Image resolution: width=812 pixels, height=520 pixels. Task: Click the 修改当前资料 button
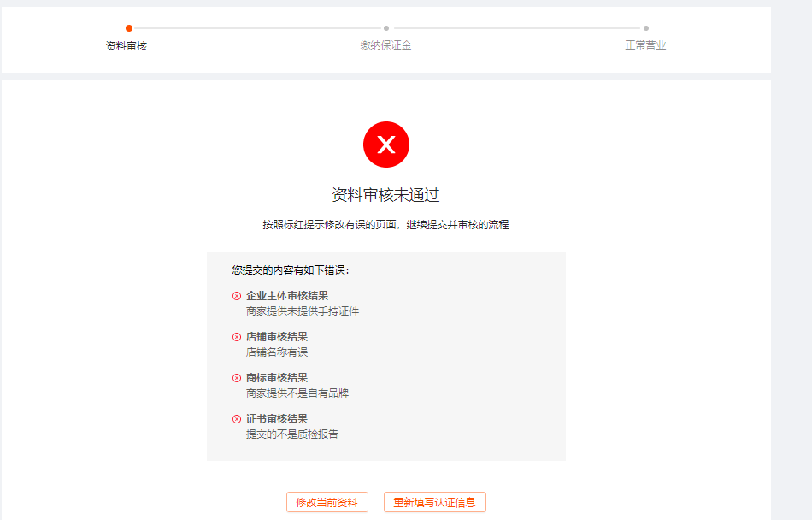point(327,502)
